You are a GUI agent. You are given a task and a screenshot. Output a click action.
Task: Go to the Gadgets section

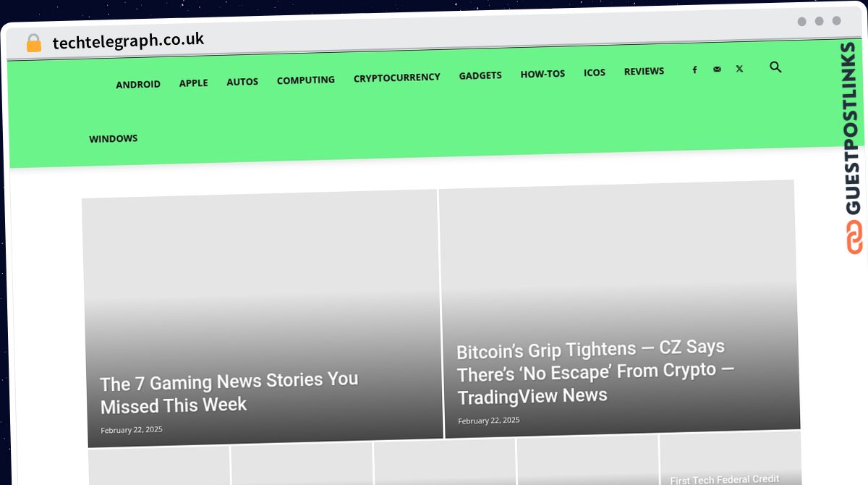coord(480,75)
